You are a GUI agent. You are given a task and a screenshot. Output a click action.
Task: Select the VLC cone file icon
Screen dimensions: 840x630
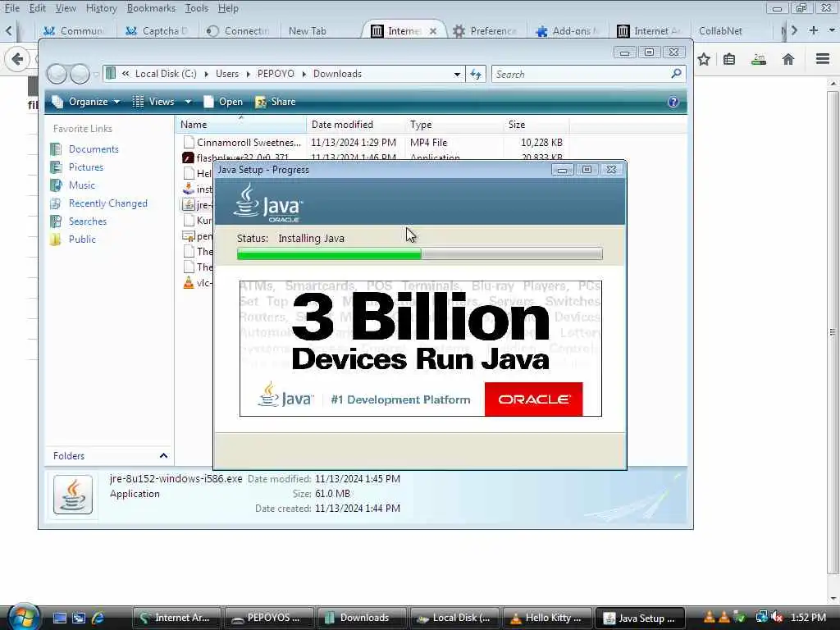click(189, 283)
